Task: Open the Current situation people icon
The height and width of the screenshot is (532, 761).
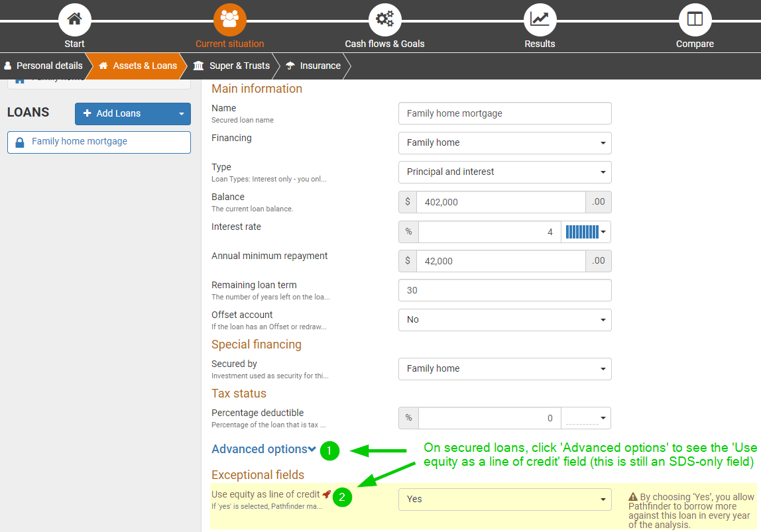Action: (x=229, y=20)
